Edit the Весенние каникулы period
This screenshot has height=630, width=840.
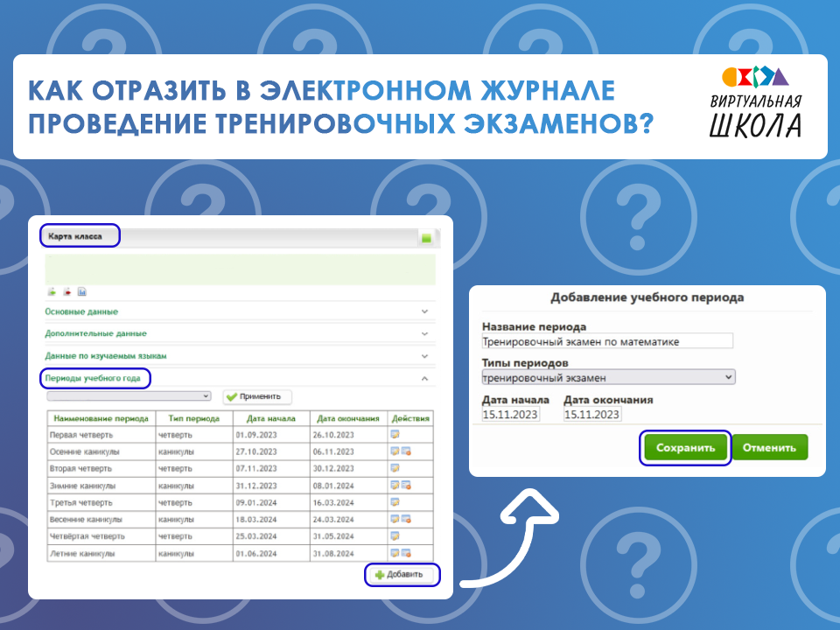point(395,519)
